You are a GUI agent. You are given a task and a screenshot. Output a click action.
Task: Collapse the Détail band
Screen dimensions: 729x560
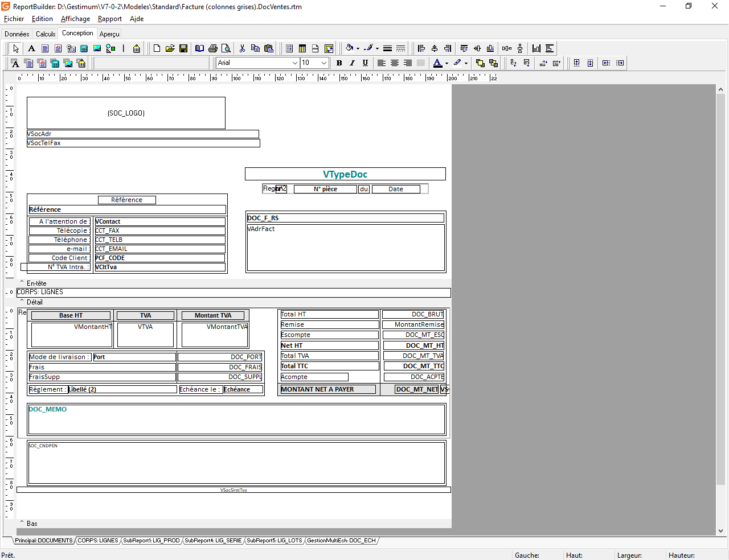click(x=22, y=302)
